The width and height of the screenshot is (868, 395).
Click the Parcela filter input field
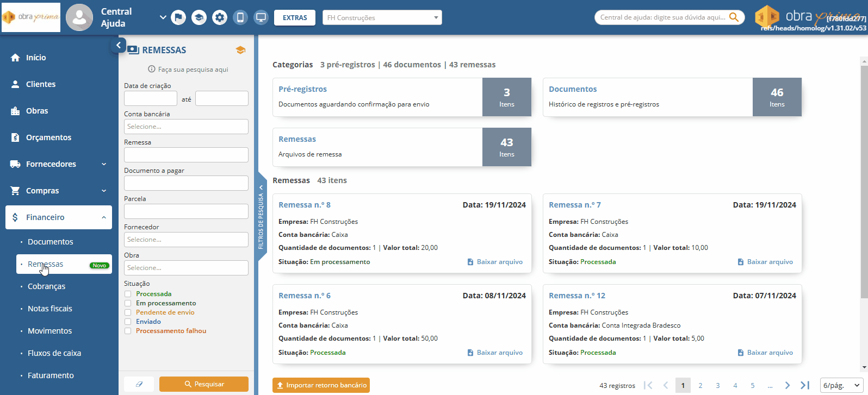pos(186,211)
